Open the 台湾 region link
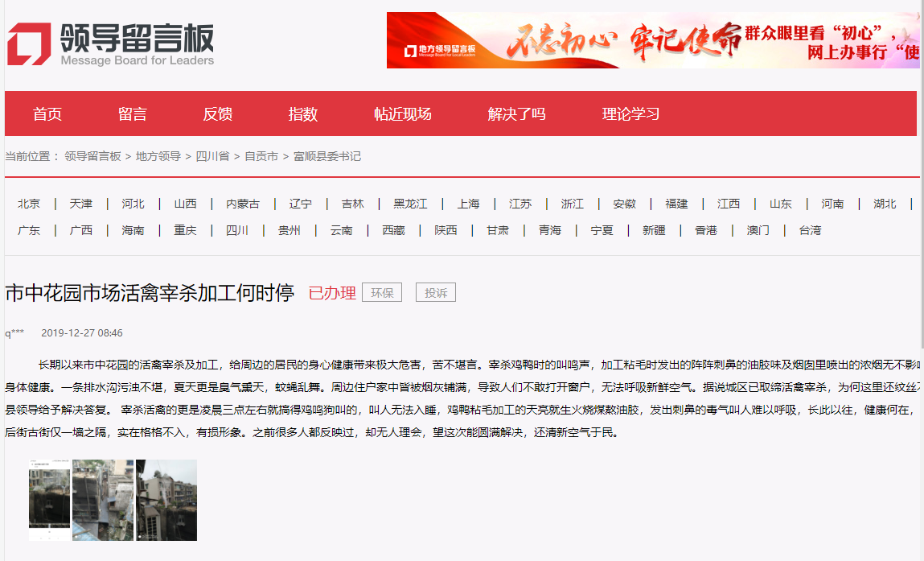 (810, 230)
